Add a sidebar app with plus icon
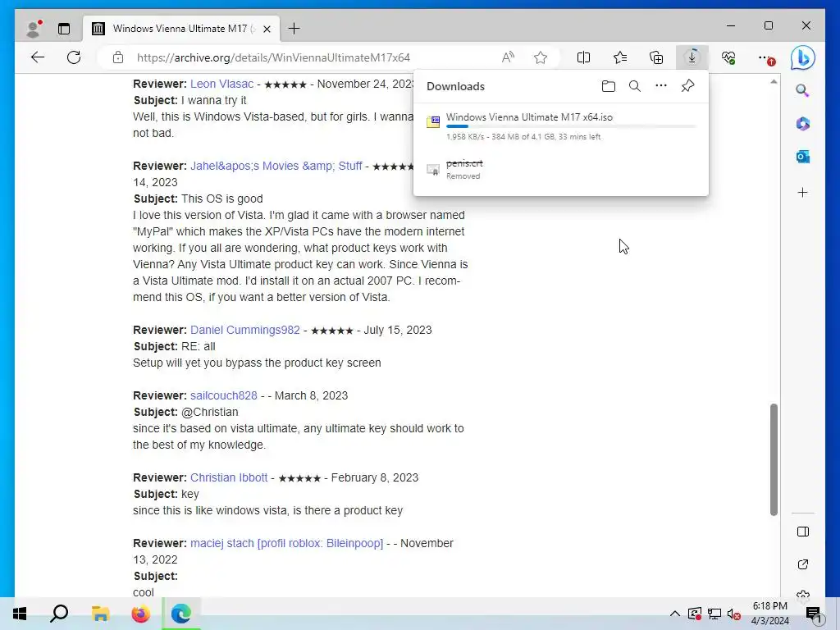The height and width of the screenshot is (630, 840). 802,192
